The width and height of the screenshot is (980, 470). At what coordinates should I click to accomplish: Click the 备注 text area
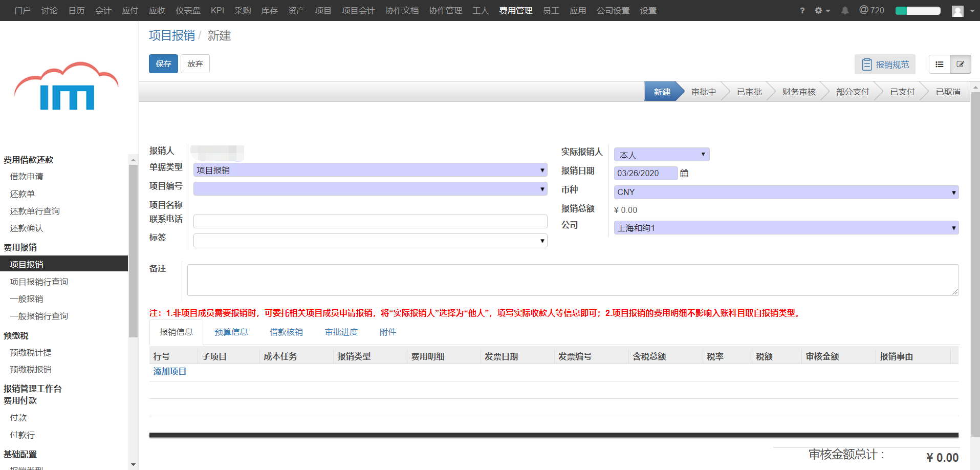[x=573, y=280]
